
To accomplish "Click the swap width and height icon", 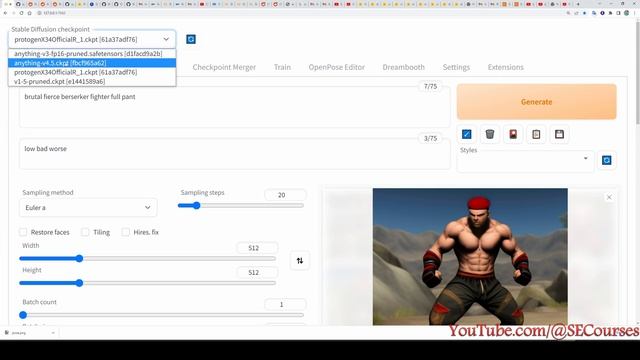I will point(300,260).
